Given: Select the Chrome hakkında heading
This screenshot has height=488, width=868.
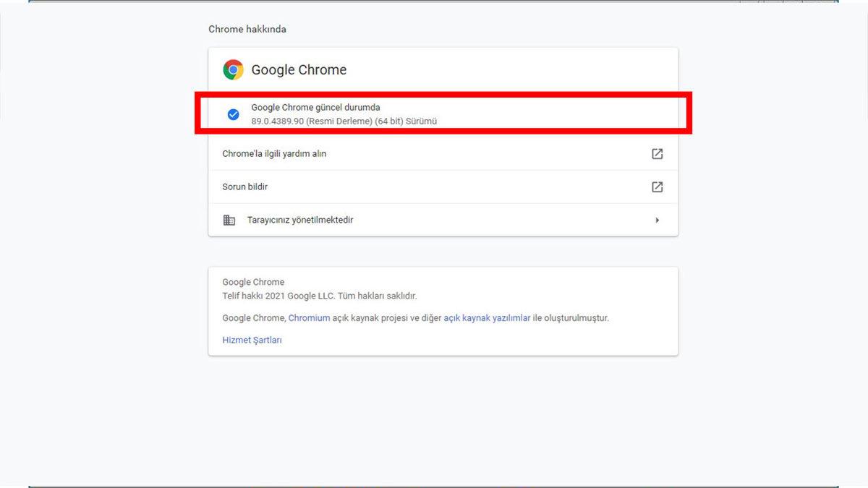Looking at the screenshot, I should 247,29.
